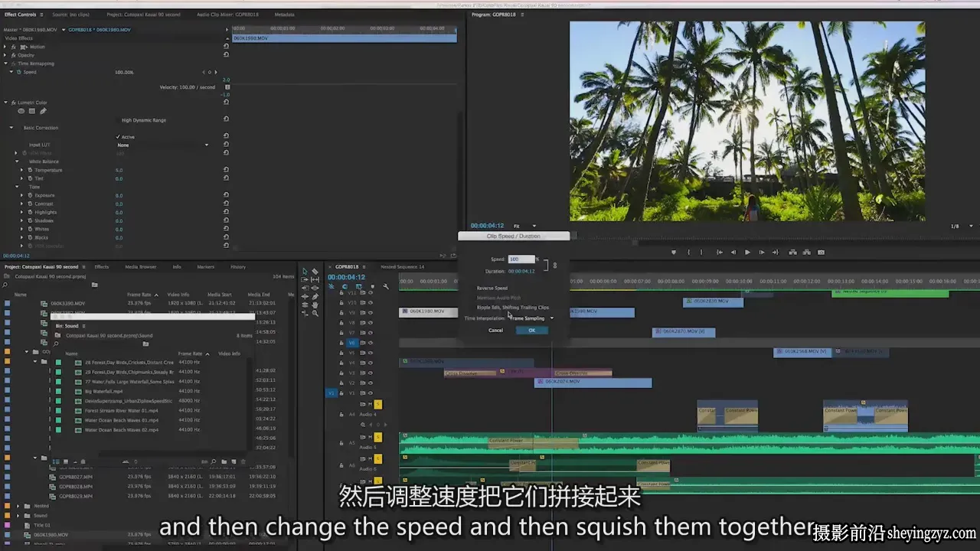Click the Duration timecode value

click(x=521, y=271)
